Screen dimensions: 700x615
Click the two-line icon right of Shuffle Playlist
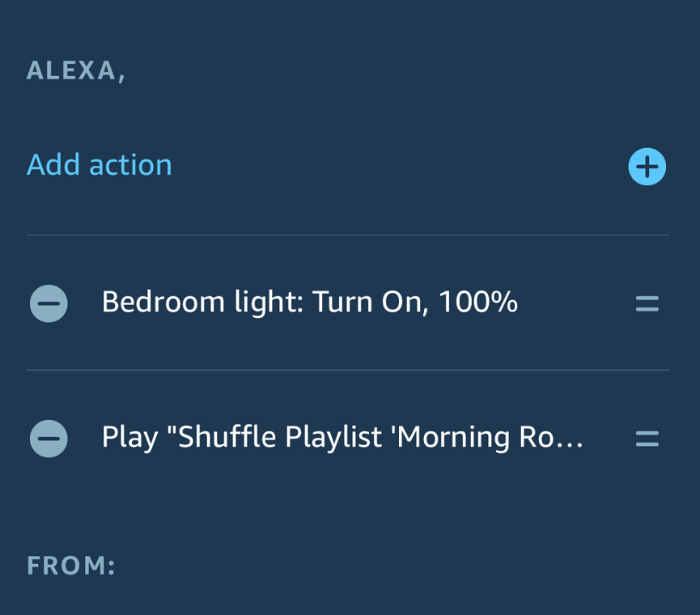647,439
